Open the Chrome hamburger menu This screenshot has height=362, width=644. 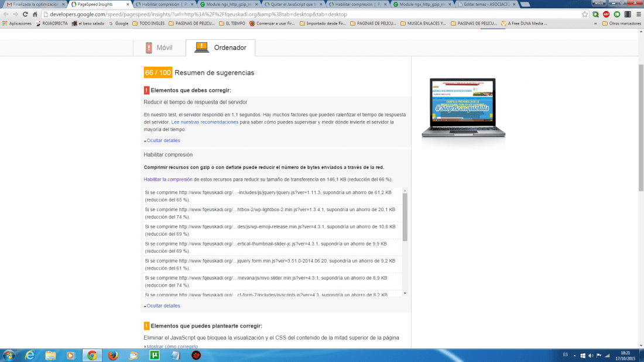point(639,14)
